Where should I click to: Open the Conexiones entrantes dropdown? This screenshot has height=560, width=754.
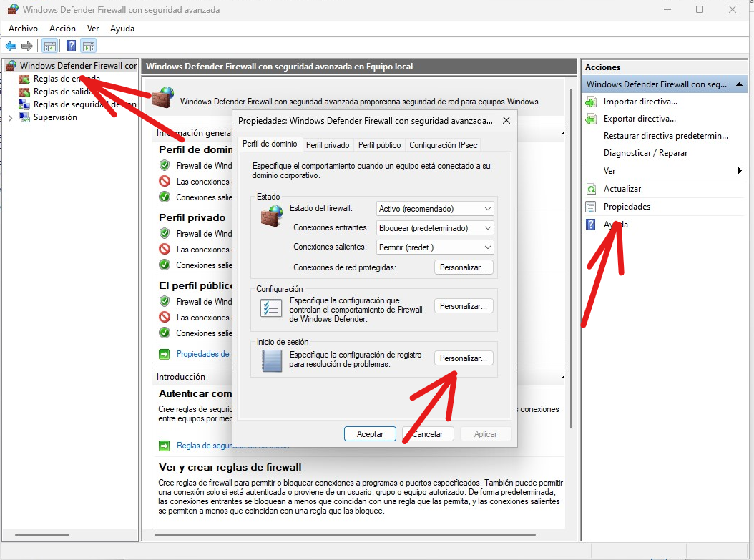click(x=435, y=228)
